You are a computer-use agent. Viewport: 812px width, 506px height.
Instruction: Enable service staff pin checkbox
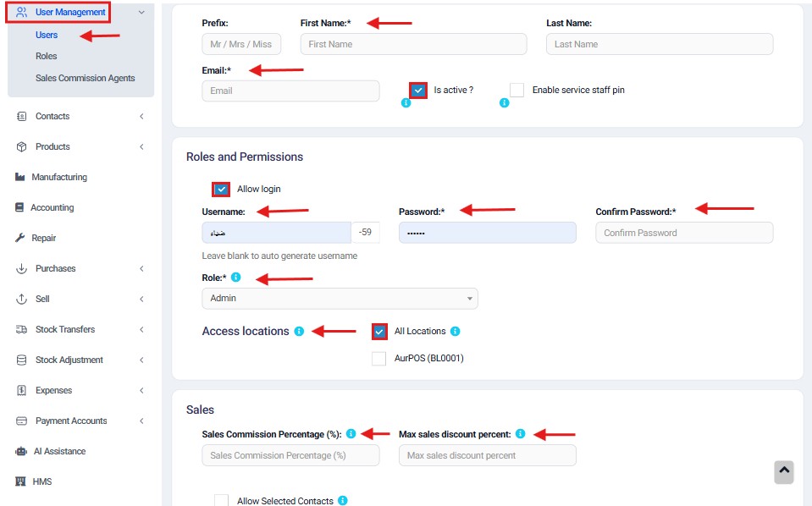(x=516, y=90)
